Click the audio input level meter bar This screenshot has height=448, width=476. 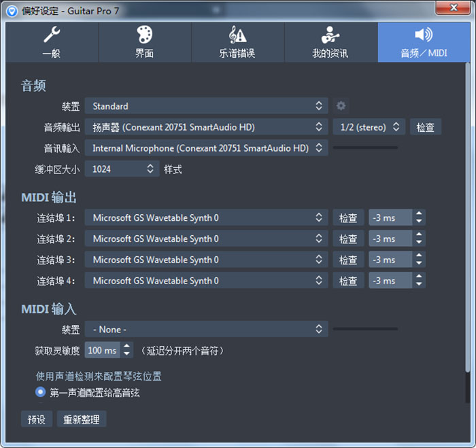366,148
